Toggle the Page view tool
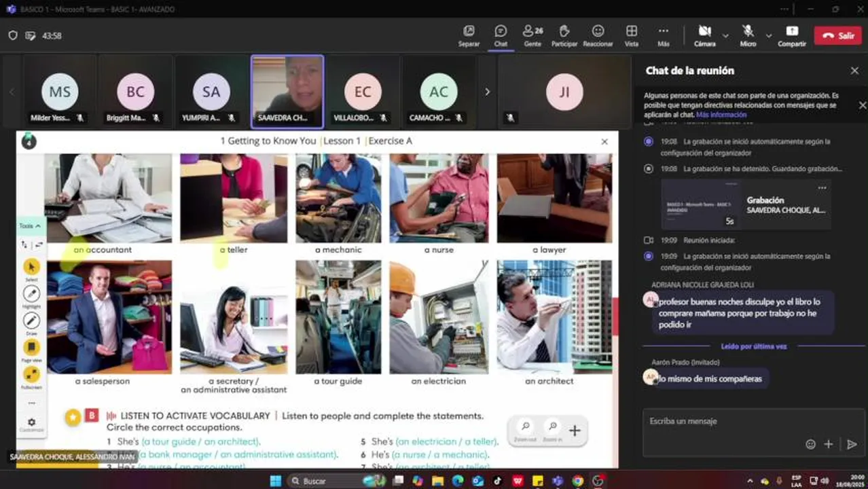This screenshot has height=489, width=868. [x=31, y=348]
